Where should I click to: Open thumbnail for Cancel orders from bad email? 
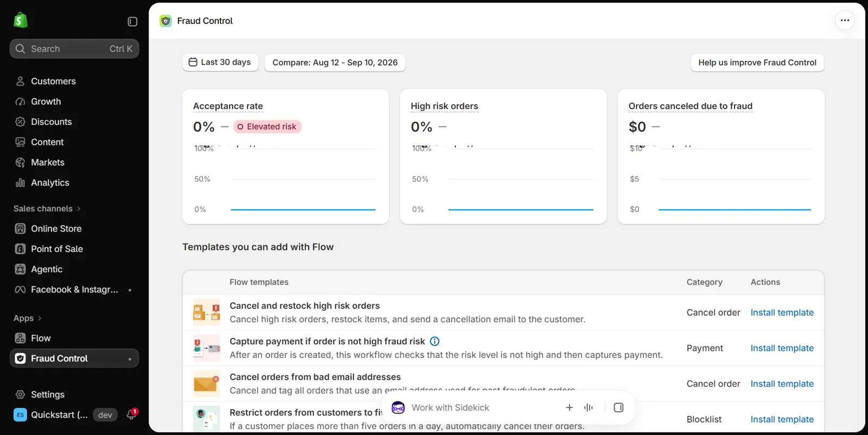pos(207,383)
